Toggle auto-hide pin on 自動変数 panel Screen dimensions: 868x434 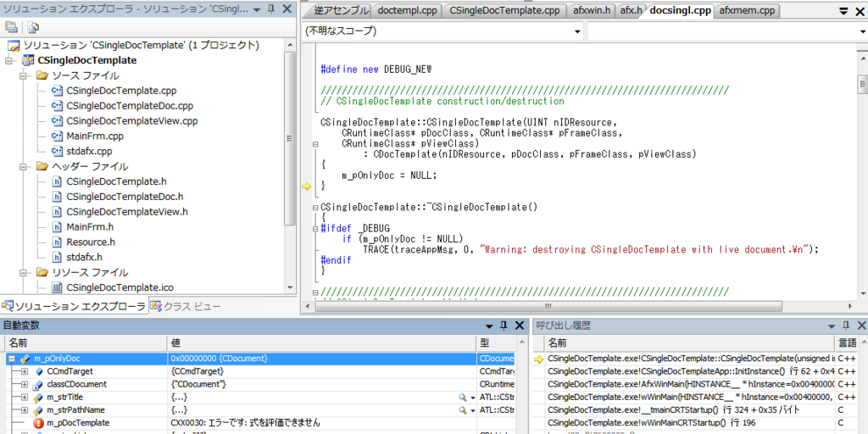click(504, 326)
